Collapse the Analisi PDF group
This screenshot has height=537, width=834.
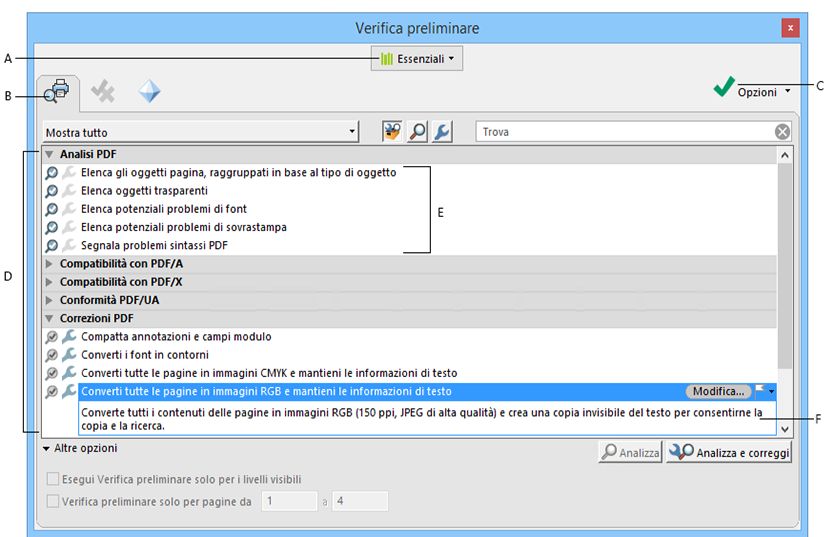click(49, 154)
